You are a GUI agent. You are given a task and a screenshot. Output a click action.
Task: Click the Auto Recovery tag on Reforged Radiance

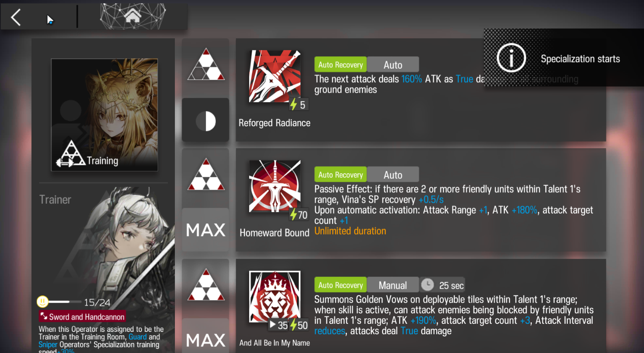tap(340, 65)
